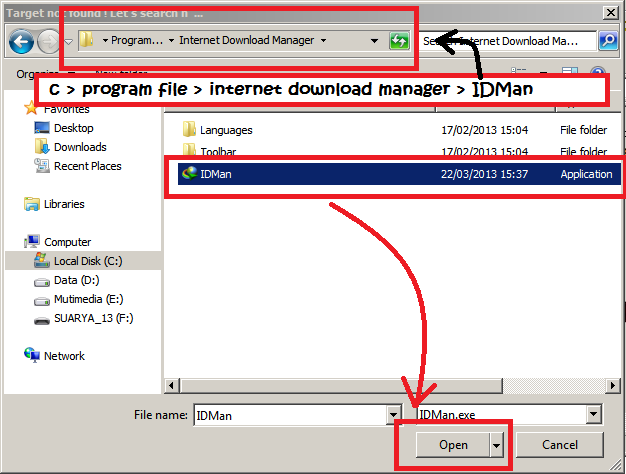Click the Computer icon

pyautogui.click(x=32, y=241)
